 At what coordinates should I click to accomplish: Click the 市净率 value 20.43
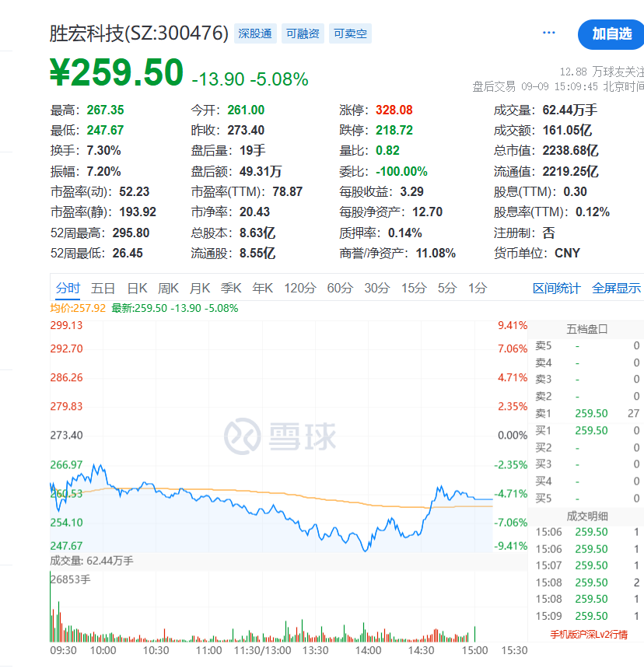click(254, 212)
